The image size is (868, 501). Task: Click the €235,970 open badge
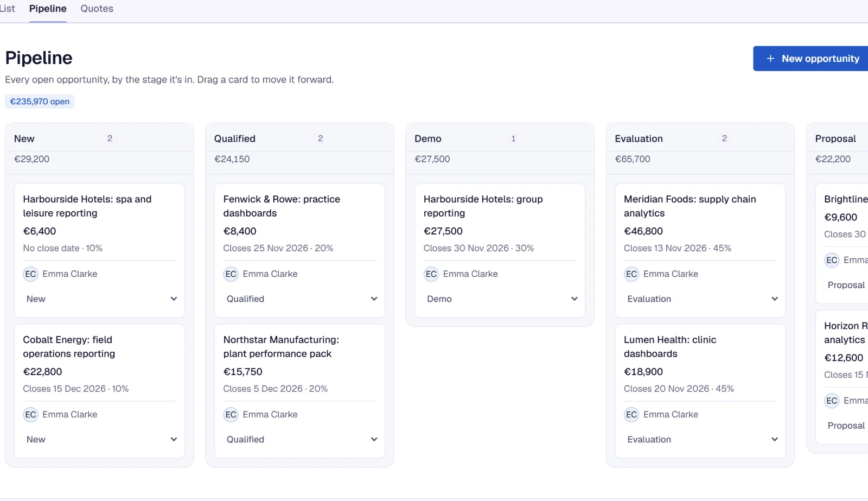[40, 102]
